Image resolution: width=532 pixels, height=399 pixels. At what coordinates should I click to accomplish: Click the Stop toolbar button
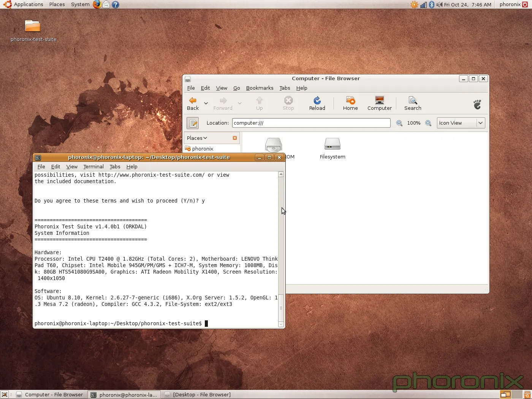coord(288,103)
